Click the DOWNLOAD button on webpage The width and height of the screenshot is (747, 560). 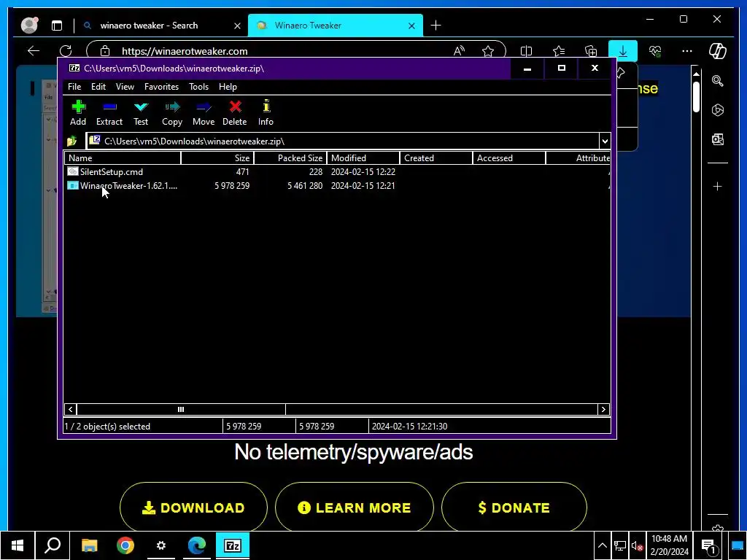tap(193, 507)
